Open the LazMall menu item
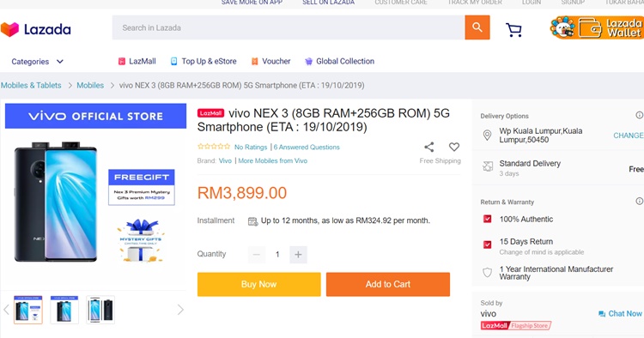This screenshot has width=644, height=338. point(137,61)
